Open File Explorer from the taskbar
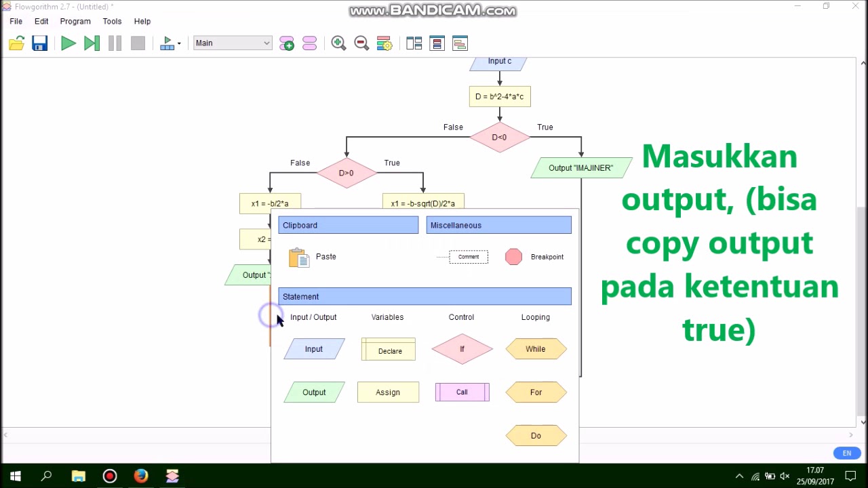This screenshot has width=868, height=488. 78,476
